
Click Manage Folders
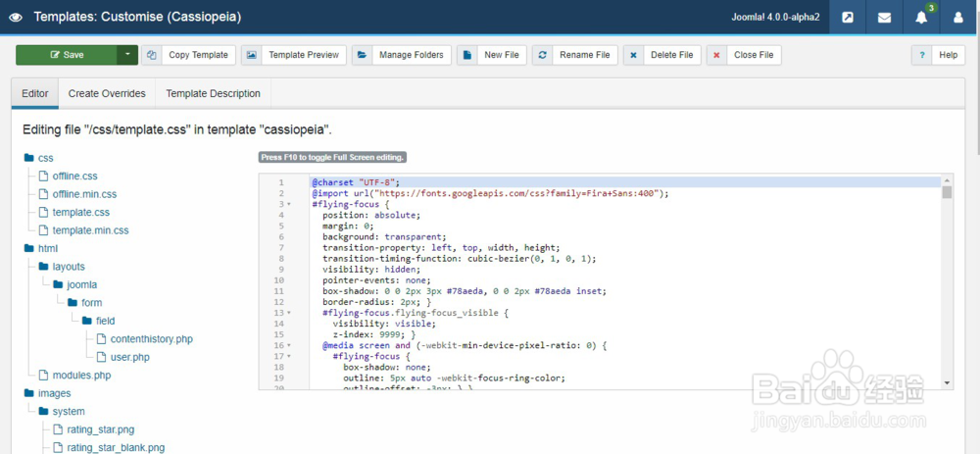coord(402,55)
